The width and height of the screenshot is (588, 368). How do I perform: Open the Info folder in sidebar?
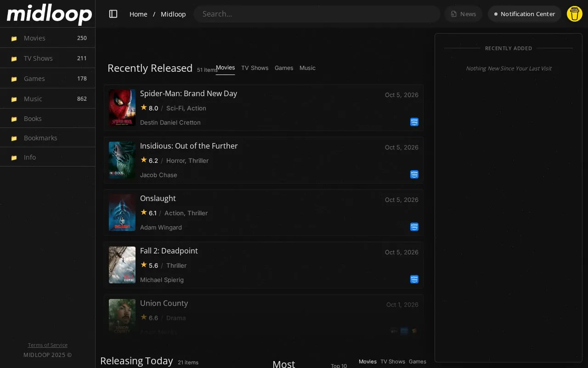[x=48, y=157]
